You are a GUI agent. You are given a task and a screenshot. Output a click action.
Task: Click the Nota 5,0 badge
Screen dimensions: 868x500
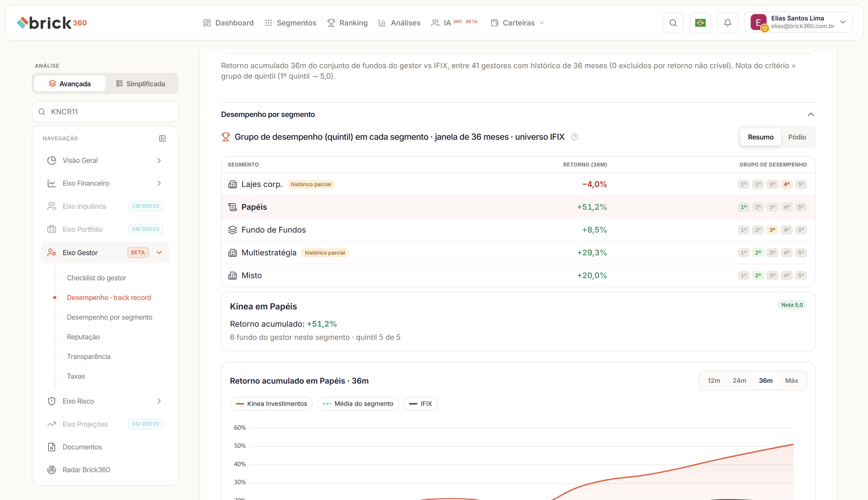pos(792,305)
